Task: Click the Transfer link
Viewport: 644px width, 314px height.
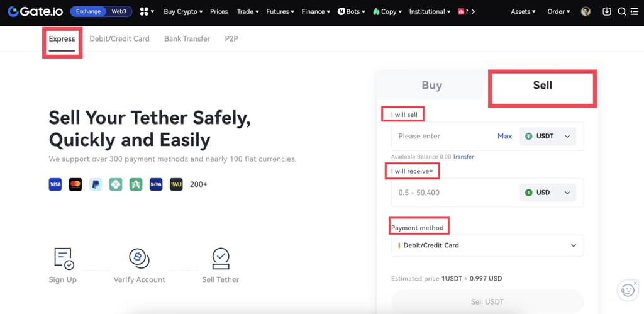Action: click(x=465, y=157)
